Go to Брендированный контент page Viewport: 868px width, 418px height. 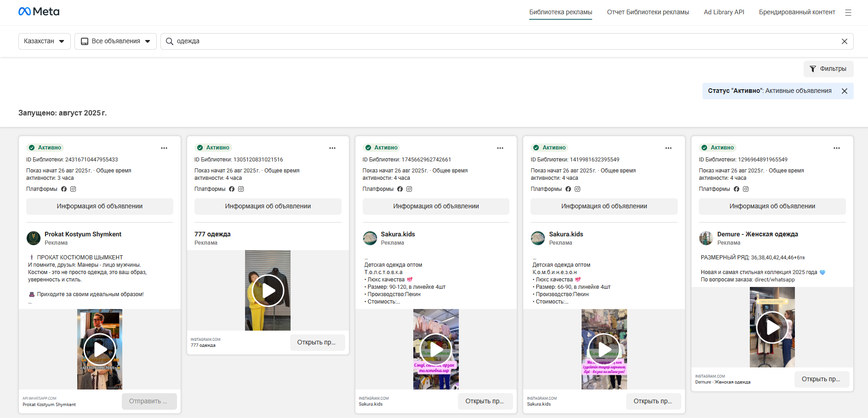click(x=797, y=12)
